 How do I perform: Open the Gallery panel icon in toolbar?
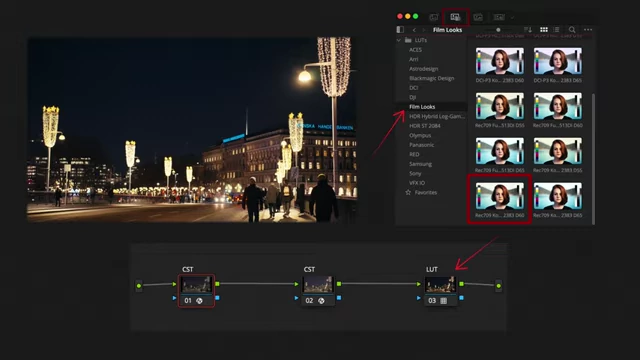[433, 17]
